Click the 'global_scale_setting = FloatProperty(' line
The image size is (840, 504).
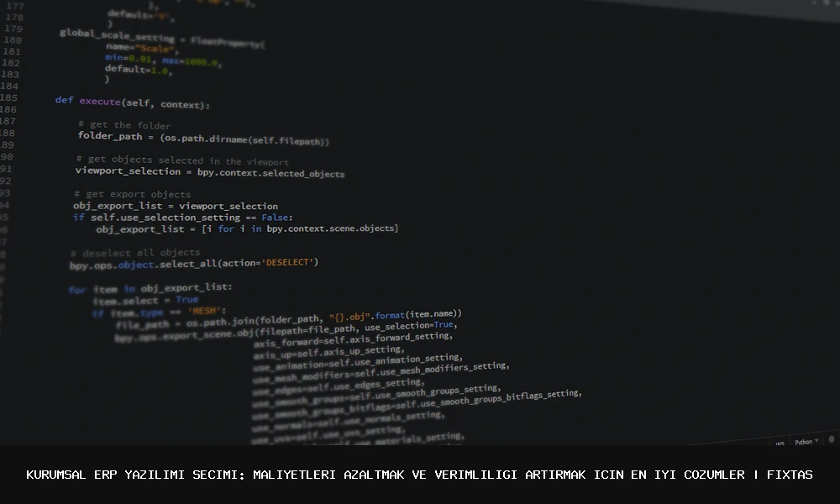(x=162, y=38)
